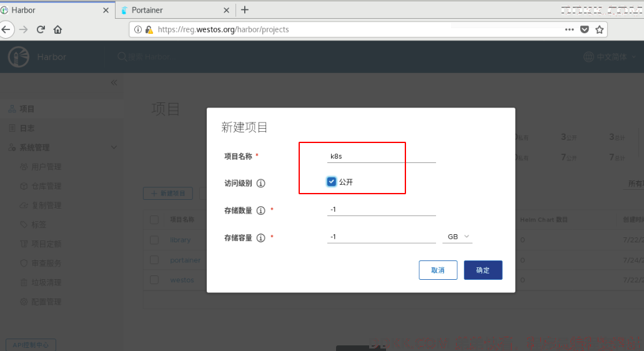Image resolution: width=644 pixels, height=351 pixels.
Task: Click the Helm Chart 数目 column header
Action: 544,220
